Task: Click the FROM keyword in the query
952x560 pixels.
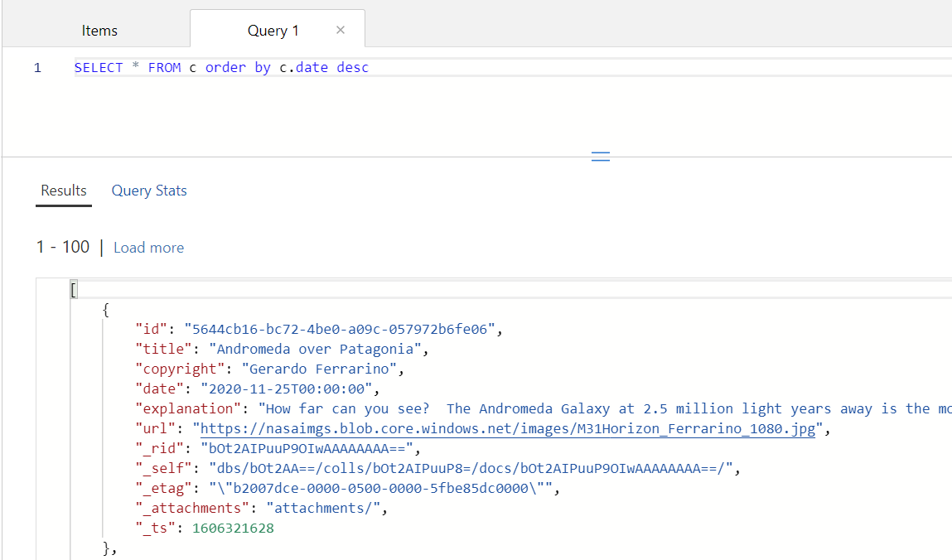Action: tap(165, 67)
